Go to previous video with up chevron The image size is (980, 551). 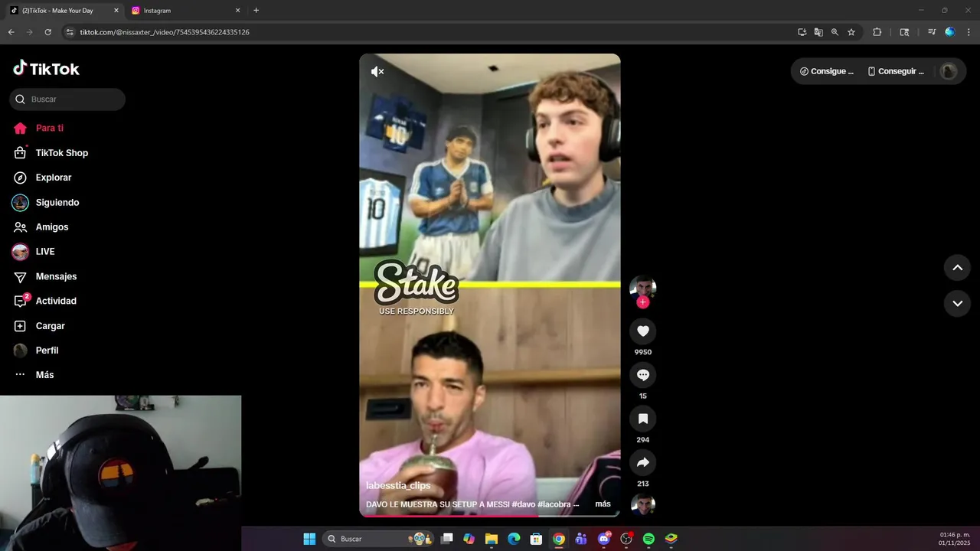point(957,267)
